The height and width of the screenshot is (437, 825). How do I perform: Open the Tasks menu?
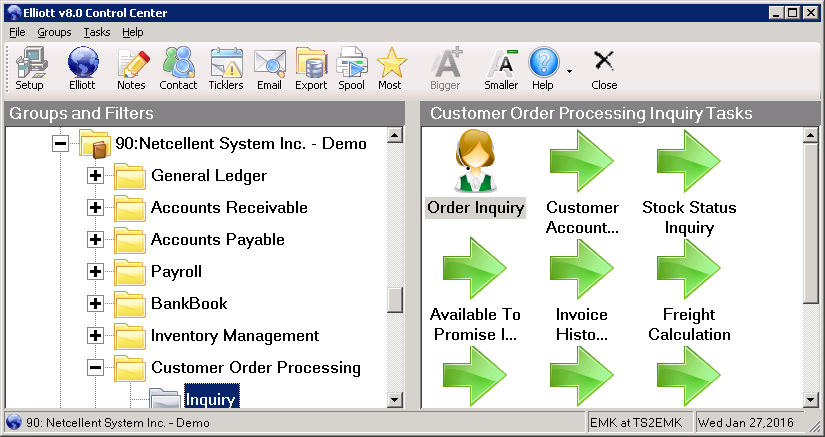(97, 32)
